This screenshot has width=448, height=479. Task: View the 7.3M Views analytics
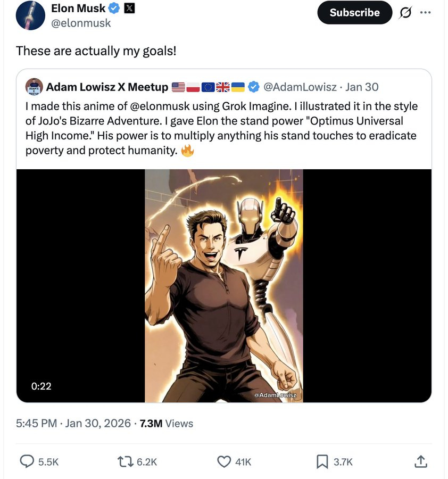(x=166, y=423)
